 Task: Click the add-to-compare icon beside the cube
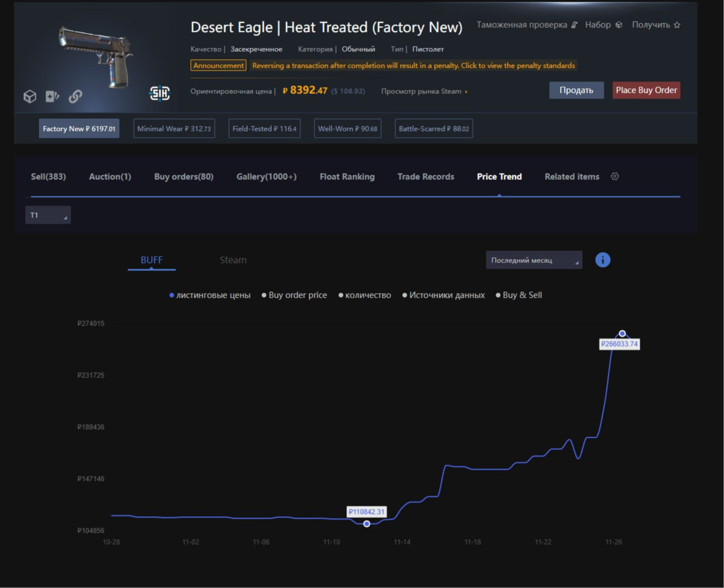point(52,96)
